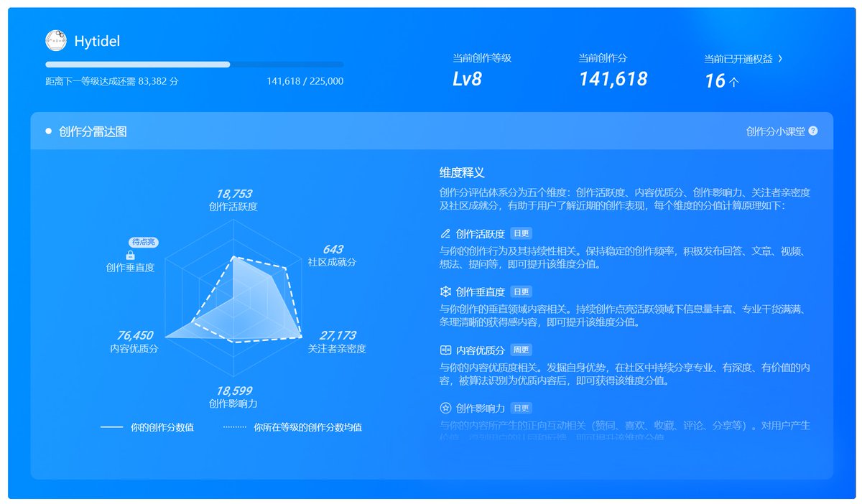Open the help question-mark icon beside 创作分小课堂

tap(813, 131)
